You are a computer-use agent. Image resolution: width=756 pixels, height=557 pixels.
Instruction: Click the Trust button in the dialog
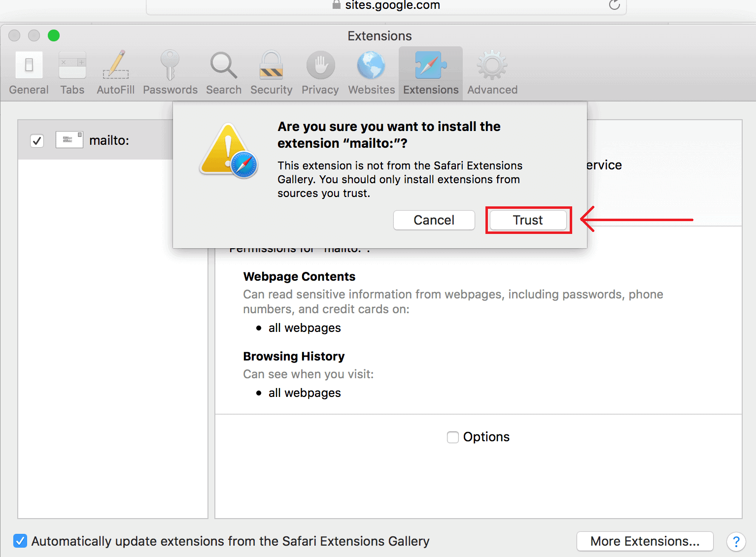[x=528, y=220]
